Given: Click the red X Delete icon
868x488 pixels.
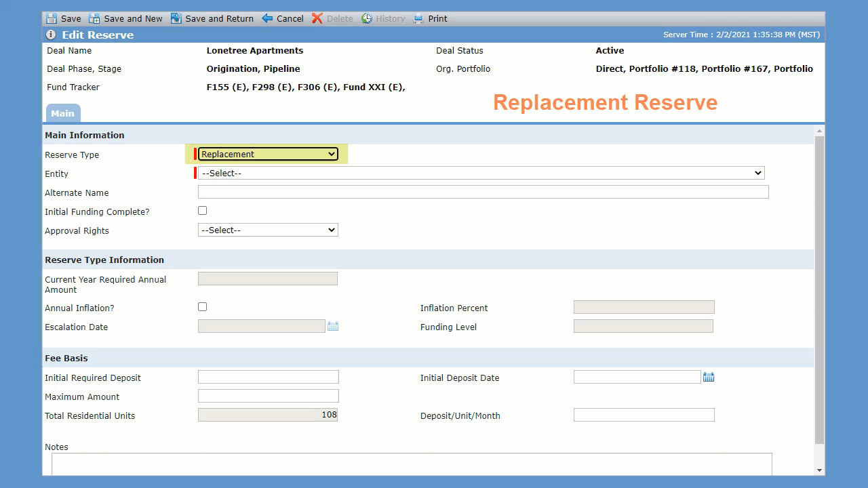Looking at the screenshot, I should click(x=317, y=18).
